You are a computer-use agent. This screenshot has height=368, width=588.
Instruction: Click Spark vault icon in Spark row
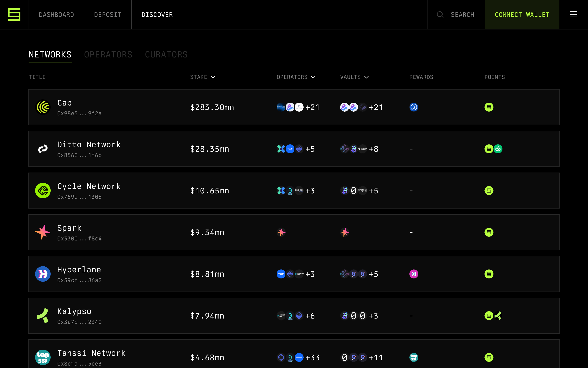(345, 232)
